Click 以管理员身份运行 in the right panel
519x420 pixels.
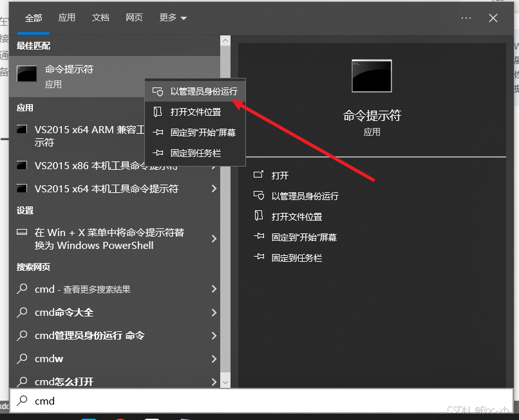point(305,196)
